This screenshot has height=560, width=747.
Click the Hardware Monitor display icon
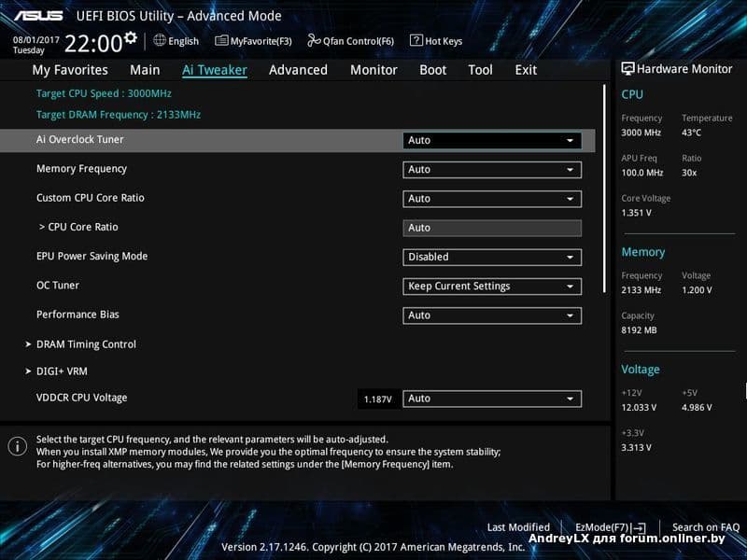[x=627, y=69]
